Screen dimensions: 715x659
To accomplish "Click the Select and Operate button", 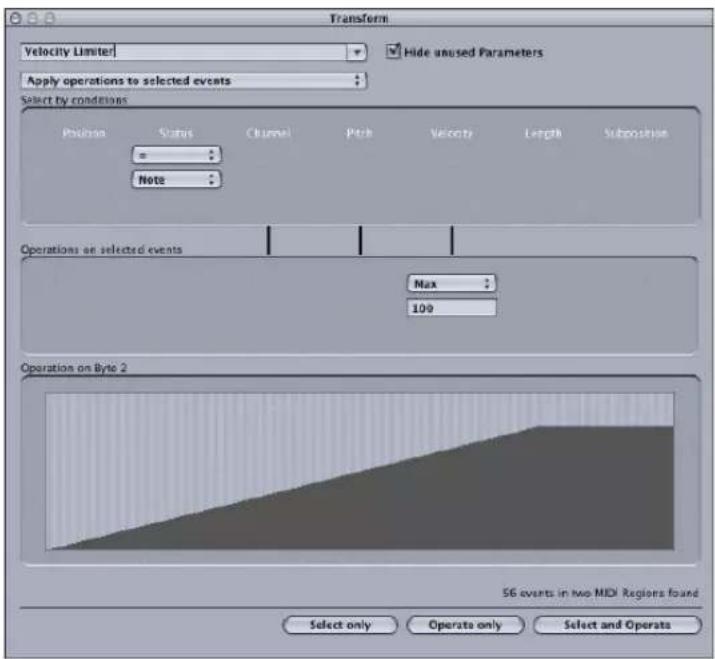I will 617,625.
